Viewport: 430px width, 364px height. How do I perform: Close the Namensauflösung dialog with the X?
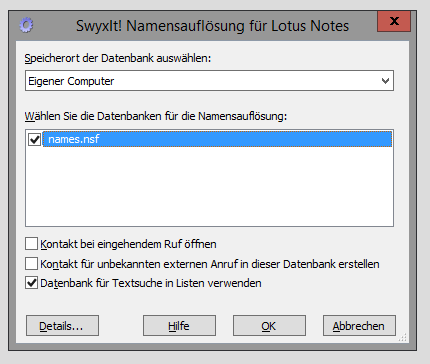point(394,21)
